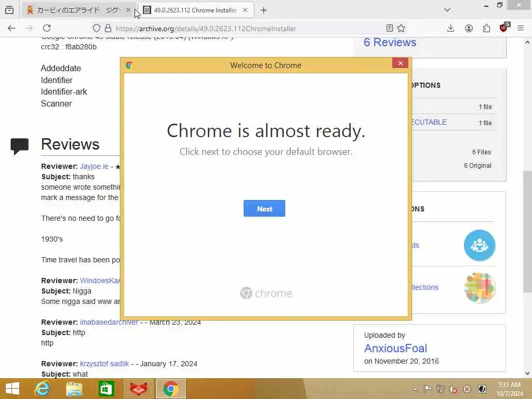
Task: Expand the list all tabs chevron
Action: pos(447,10)
